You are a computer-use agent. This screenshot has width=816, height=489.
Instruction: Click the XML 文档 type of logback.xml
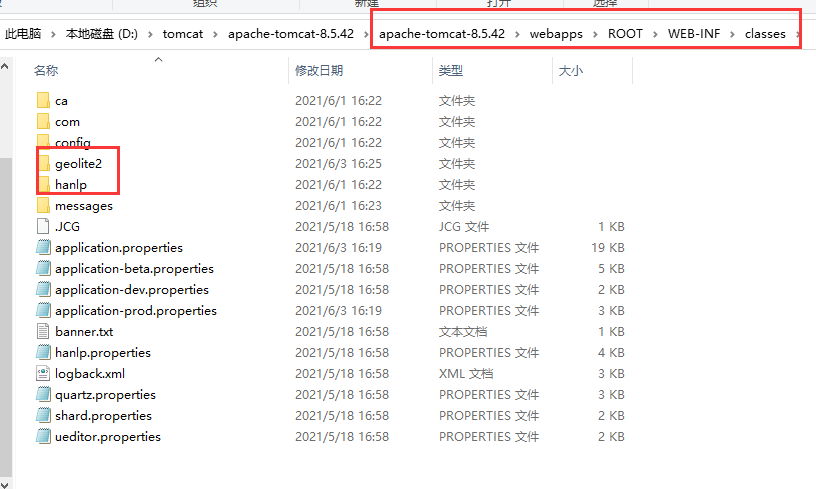(466, 374)
